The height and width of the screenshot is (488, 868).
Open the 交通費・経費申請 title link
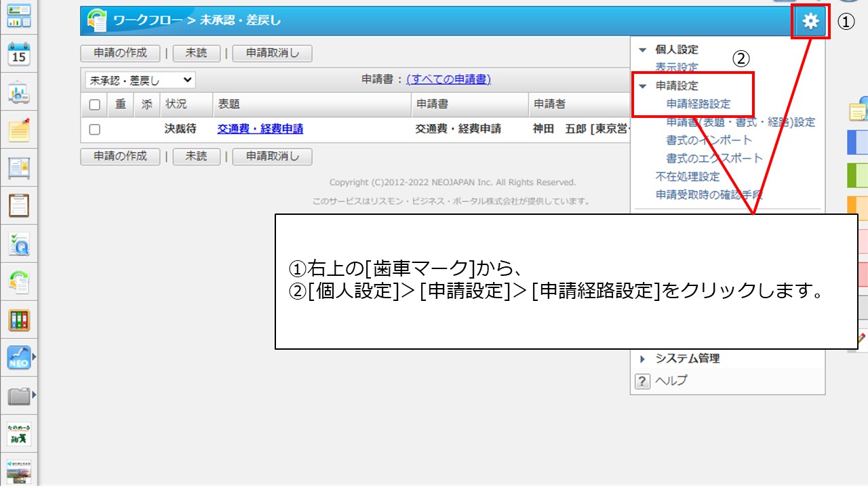point(260,129)
